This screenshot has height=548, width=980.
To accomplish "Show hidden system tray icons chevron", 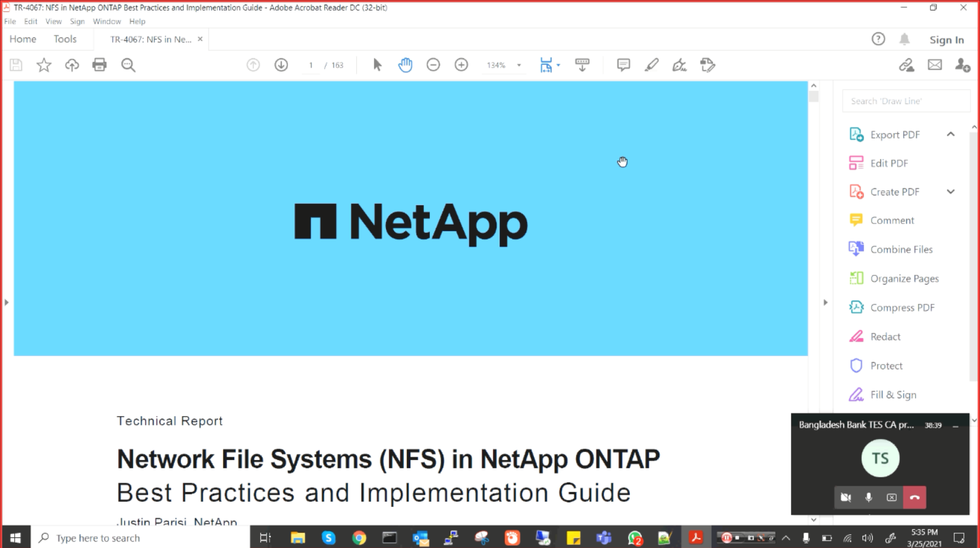I will pos(786,538).
